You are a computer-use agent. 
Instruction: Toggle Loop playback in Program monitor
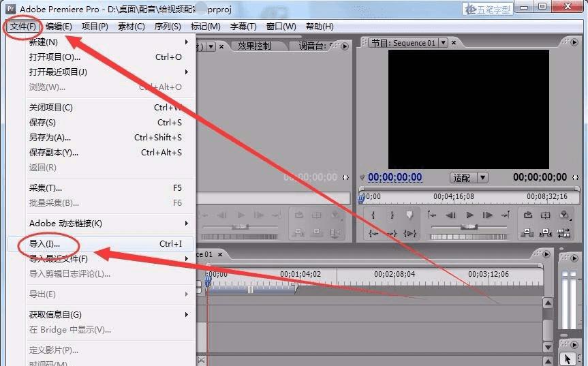(x=528, y=215)
